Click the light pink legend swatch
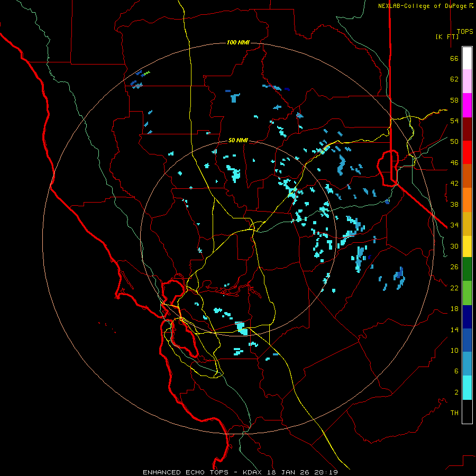This screenshot has height=476, width=476. click(467, 81)
